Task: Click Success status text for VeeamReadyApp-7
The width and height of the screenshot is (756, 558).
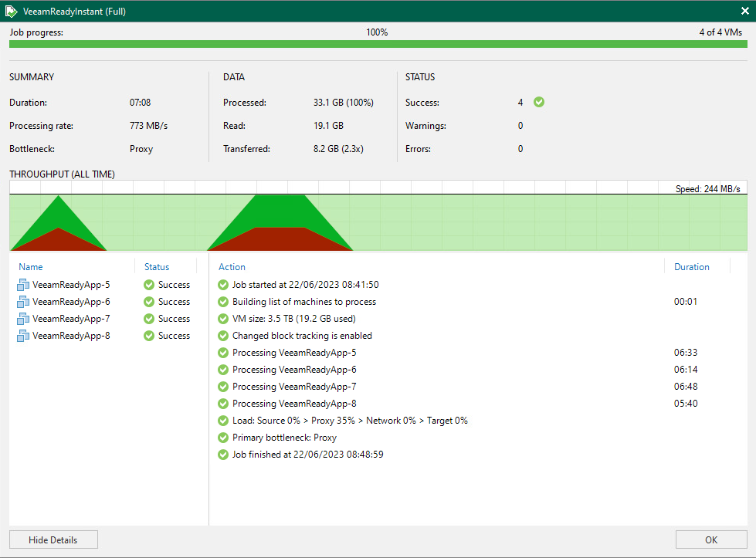Action: coord(174,319)
